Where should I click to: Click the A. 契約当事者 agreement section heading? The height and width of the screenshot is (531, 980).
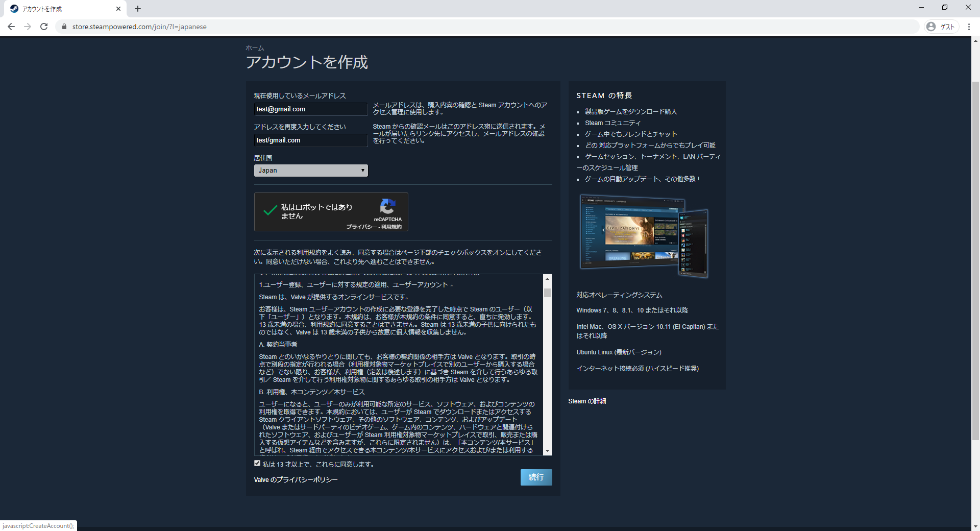(x=278, y=345)
